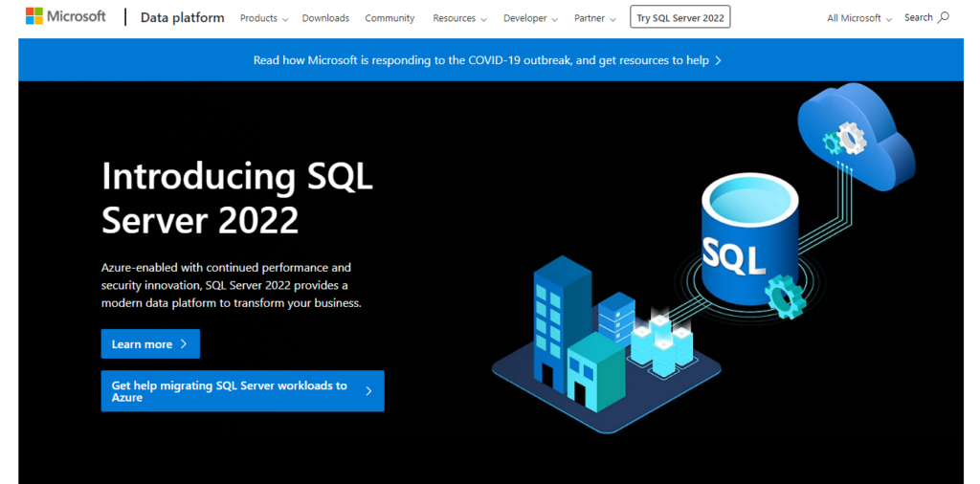This screenshot has width=980, height=484.
Task: Click the Introducing SQL Server 2022 heading
Action: pyautogui.click(x=237, y=197)
